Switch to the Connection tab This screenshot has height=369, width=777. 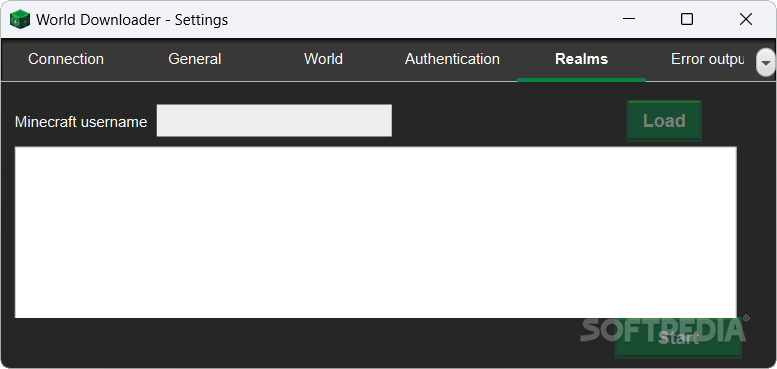coord(66,59)
